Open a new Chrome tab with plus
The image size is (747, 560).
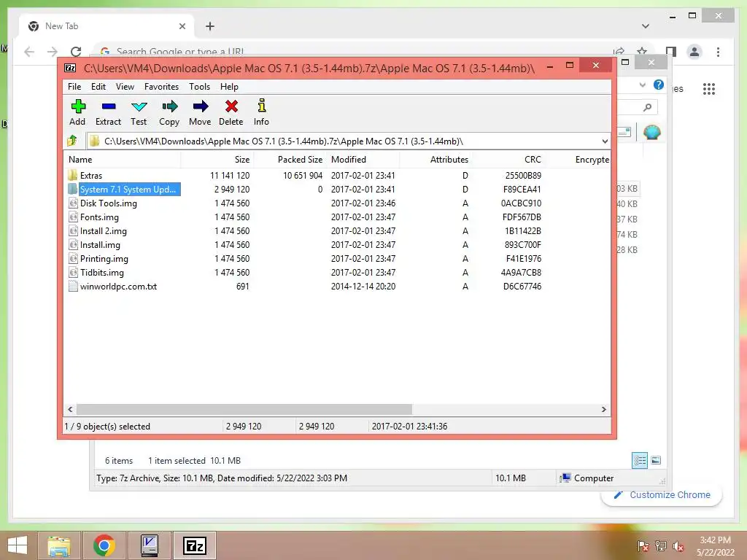209,26
